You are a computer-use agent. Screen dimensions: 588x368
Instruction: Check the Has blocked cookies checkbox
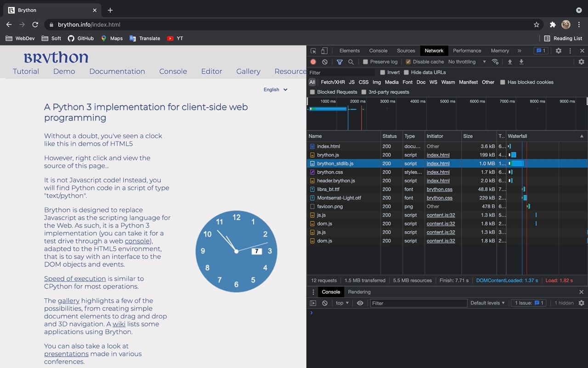coord(503,82)
